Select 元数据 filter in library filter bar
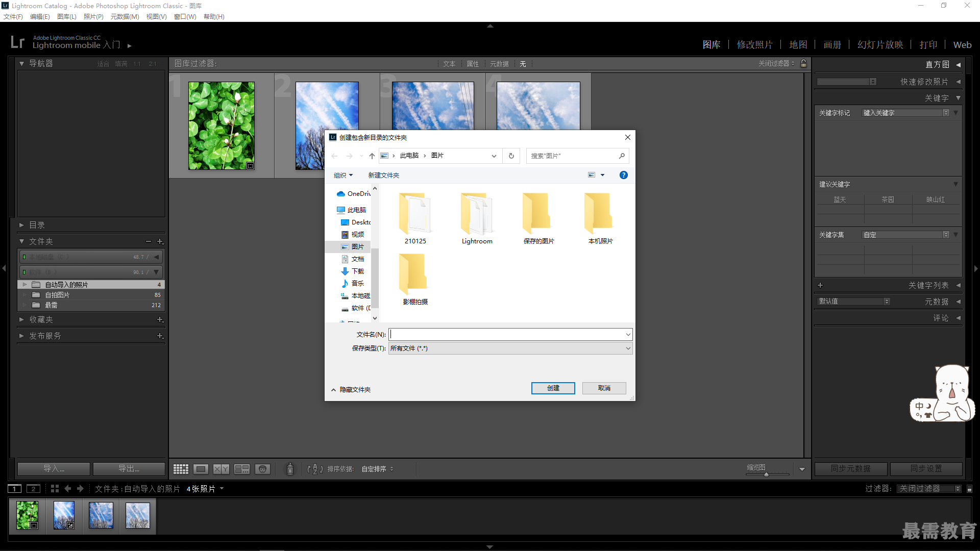This screenshot has height=551, width=980. coord(499,64)
